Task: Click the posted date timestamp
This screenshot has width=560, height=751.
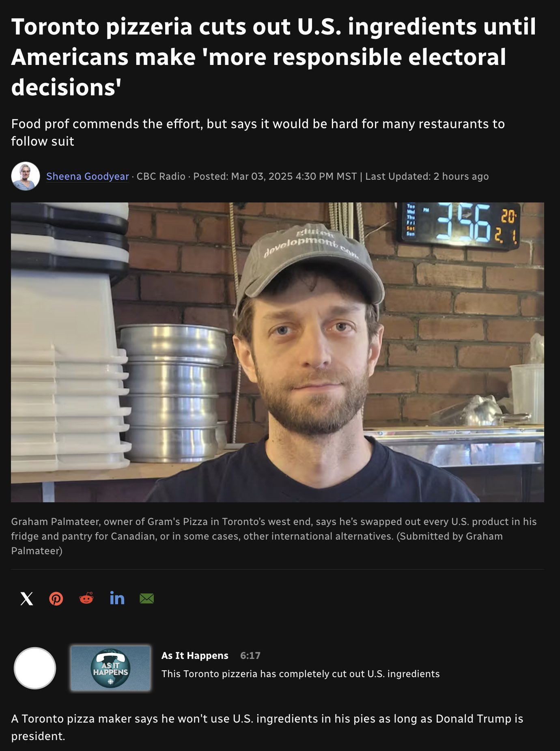Action: pyautogui.click(x=275, y=176)
